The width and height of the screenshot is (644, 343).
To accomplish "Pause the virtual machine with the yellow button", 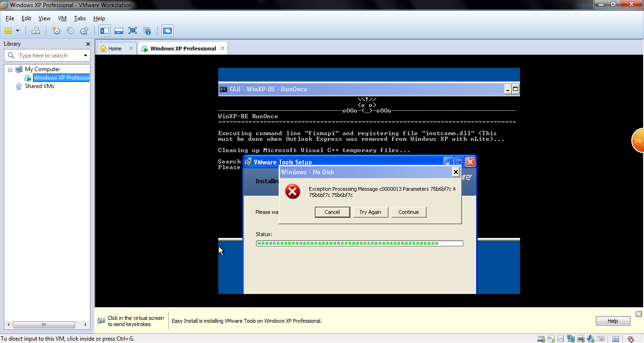I will [x=8, y=31].
